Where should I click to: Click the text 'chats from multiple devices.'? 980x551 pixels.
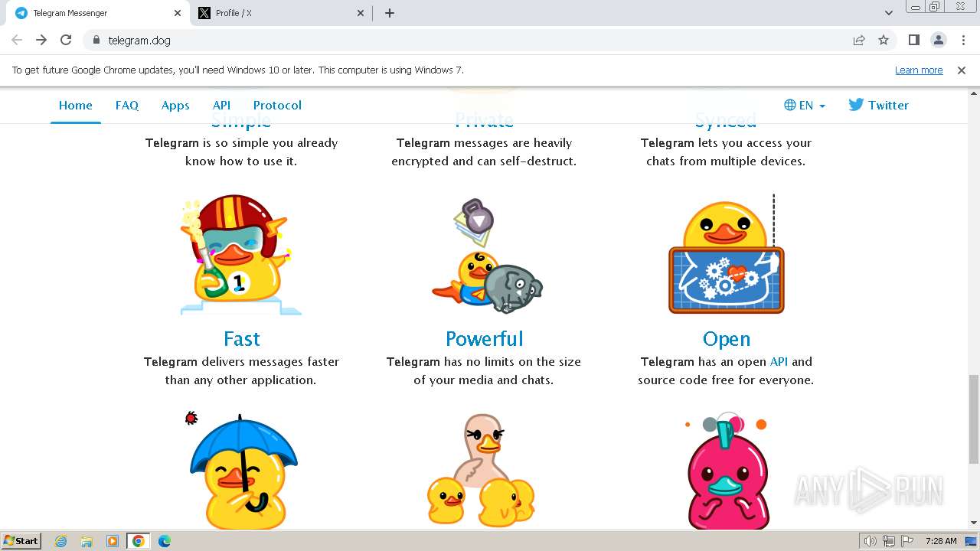[x=726, y=161]
